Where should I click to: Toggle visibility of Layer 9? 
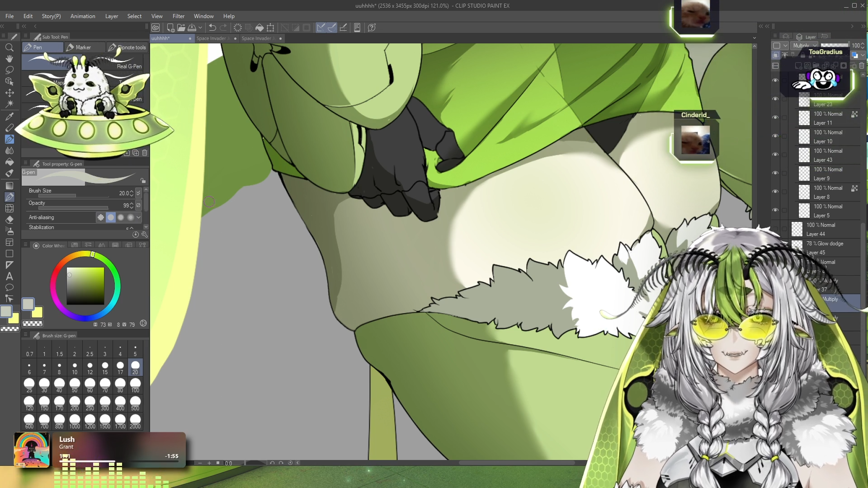point(775,174)
